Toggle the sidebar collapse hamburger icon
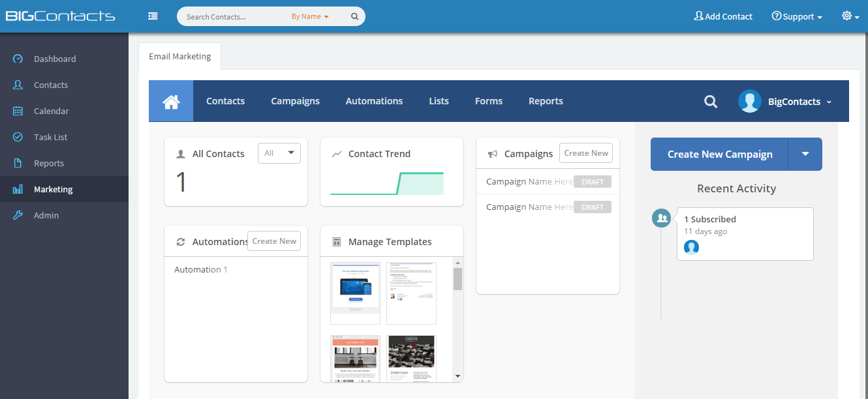 (153, 16)
